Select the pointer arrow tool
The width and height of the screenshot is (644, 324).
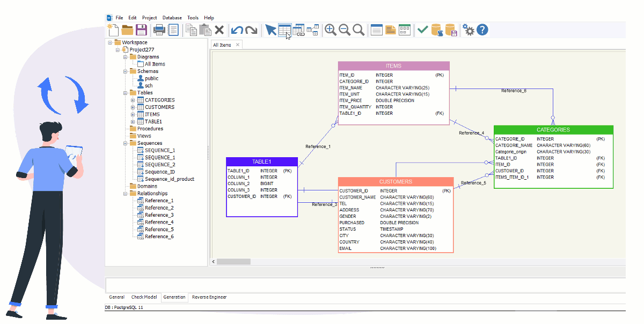click(x=270, y=30)
